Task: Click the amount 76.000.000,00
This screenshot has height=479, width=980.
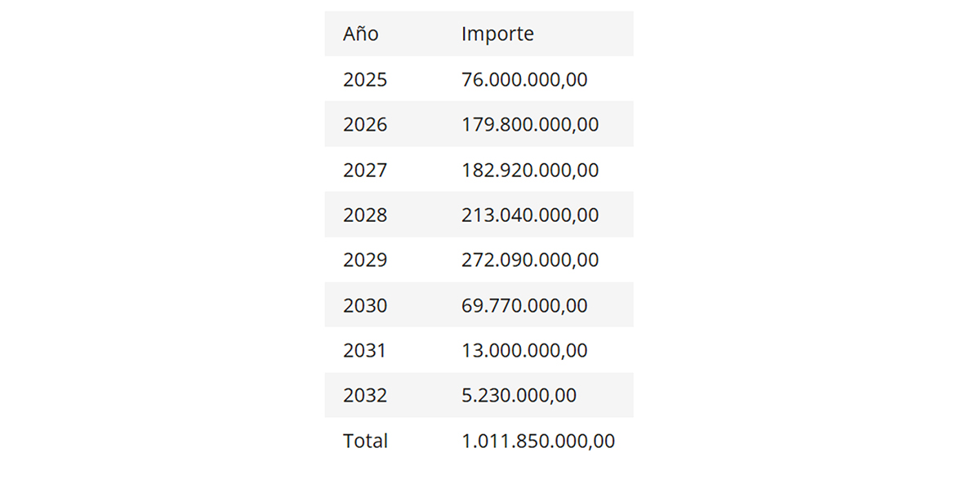Action: [x=524, y=80]
